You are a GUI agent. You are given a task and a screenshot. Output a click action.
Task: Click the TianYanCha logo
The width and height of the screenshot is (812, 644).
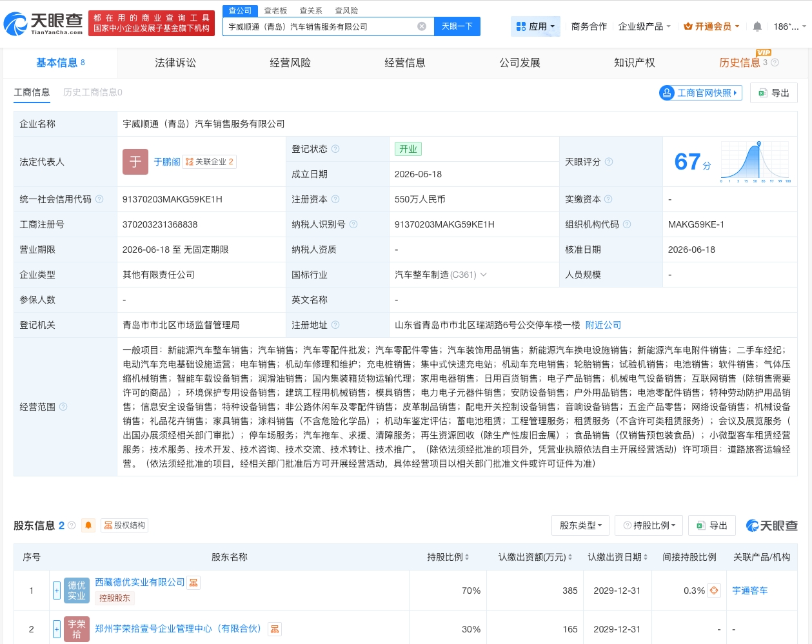(43, 24)
